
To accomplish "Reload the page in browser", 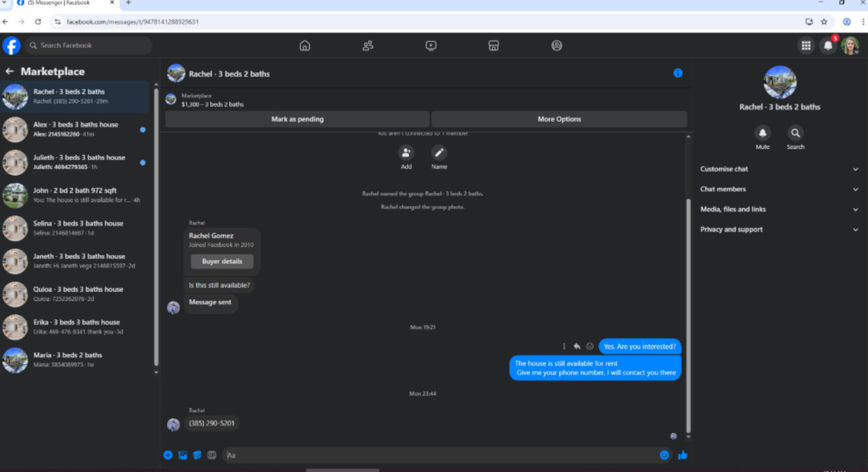I will (38, 22).
